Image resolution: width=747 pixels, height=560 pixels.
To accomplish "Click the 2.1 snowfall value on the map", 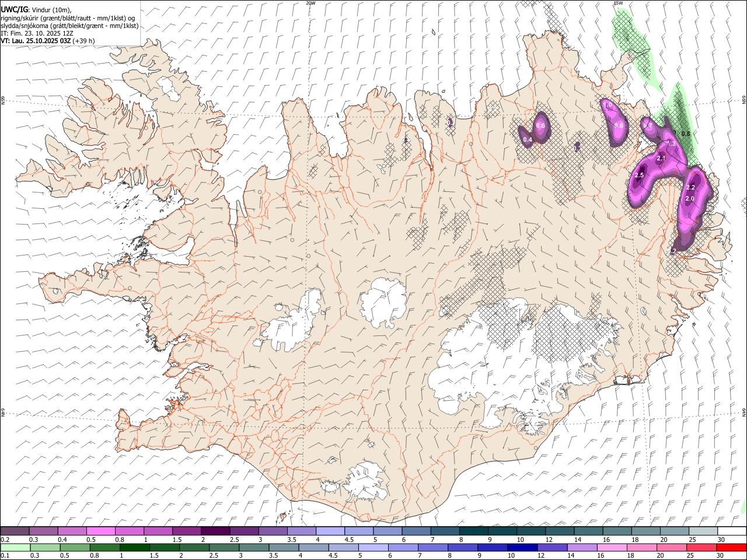I will (661, 158).
